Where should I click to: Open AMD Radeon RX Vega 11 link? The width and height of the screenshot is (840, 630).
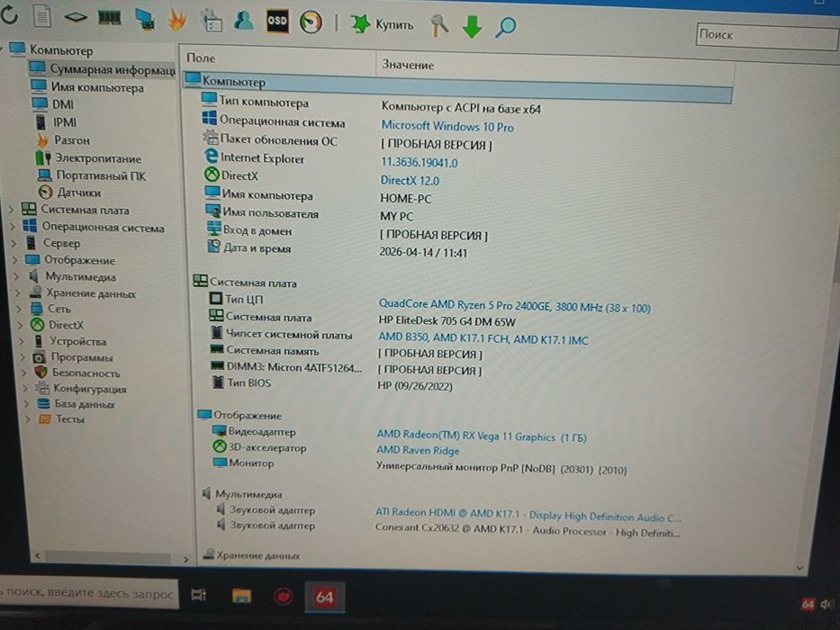click(481, 436)
